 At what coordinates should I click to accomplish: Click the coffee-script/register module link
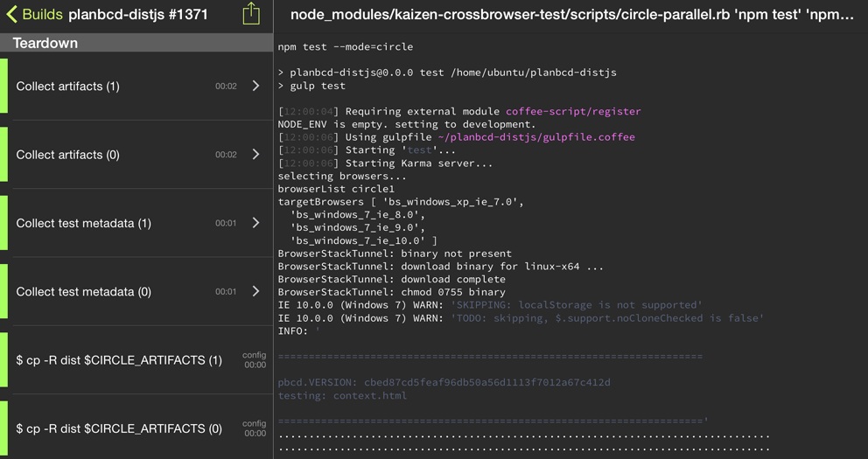click(x=573, y=111)
